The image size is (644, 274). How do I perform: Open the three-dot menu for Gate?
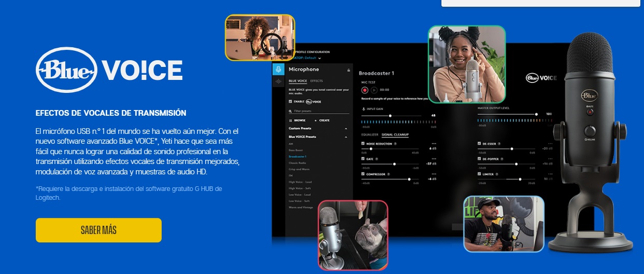pos(433,159)
